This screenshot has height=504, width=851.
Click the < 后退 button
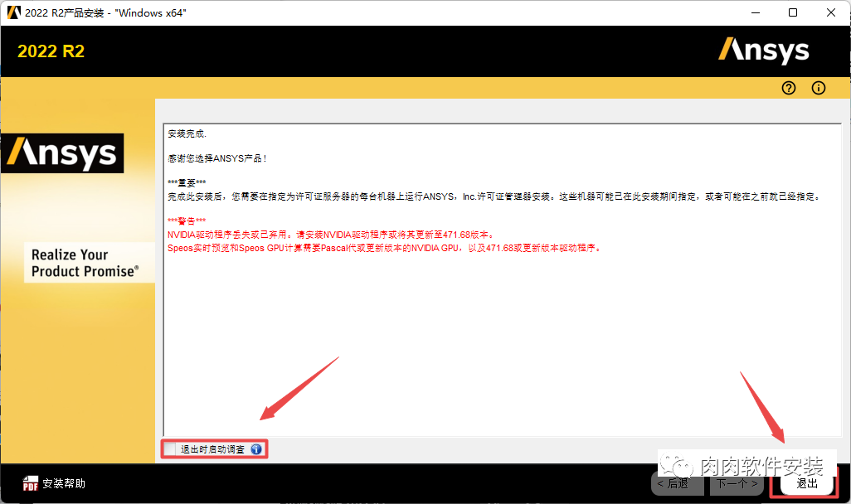click(x=678, y=483)
